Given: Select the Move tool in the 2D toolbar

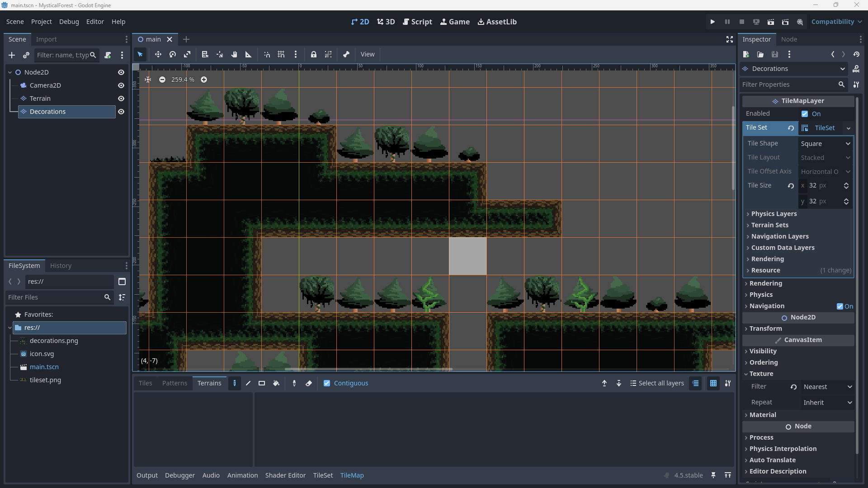Looking at the screenshot, I should pos(158,54).
